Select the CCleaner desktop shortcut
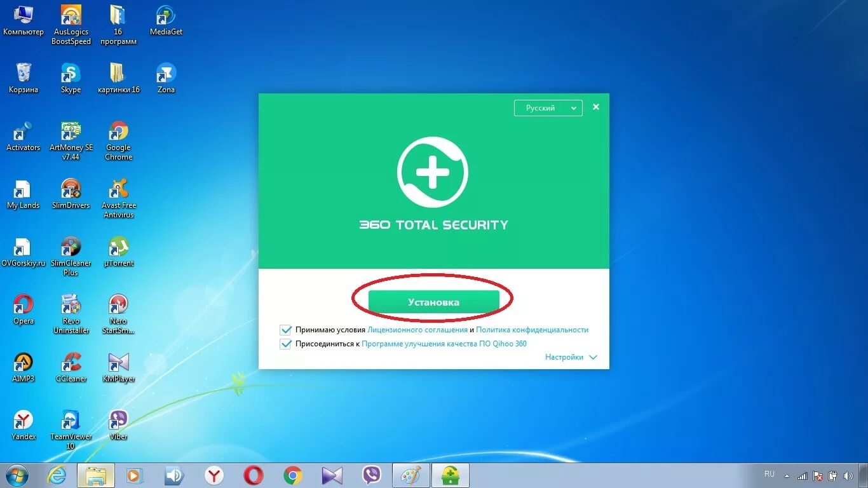Screen dimensions: 868x488 coord(71,367)
